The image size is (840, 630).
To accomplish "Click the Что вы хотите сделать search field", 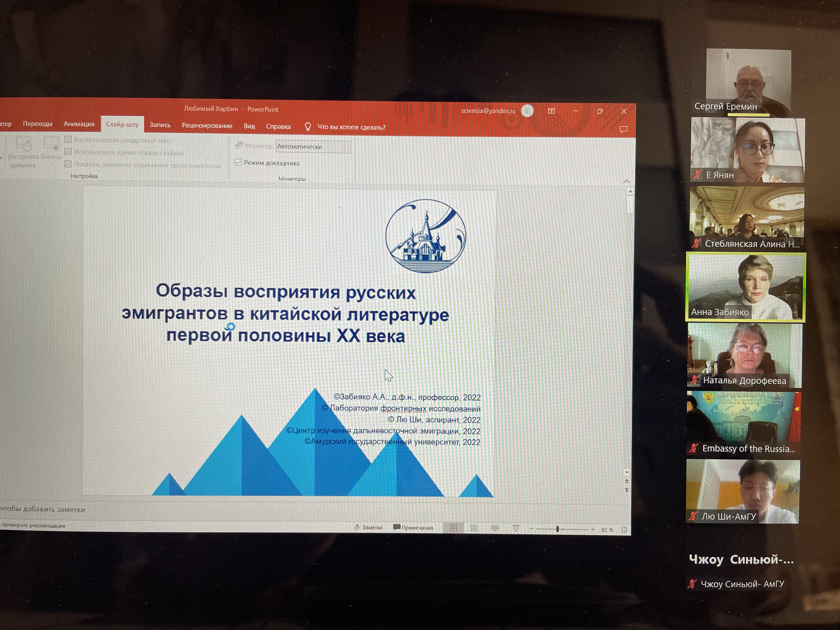I will coord(351,127).
